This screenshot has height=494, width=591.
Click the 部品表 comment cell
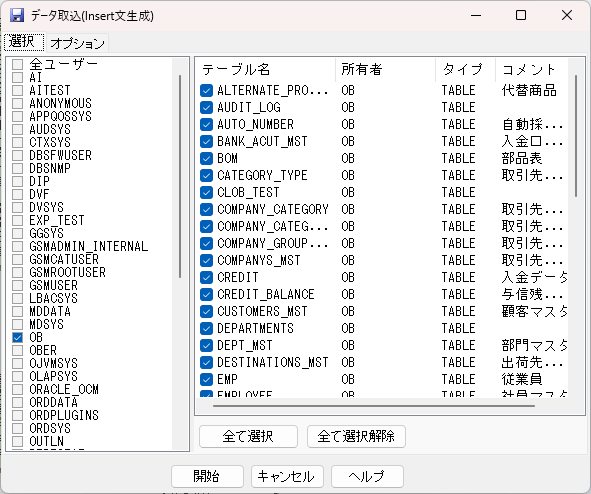522,158
